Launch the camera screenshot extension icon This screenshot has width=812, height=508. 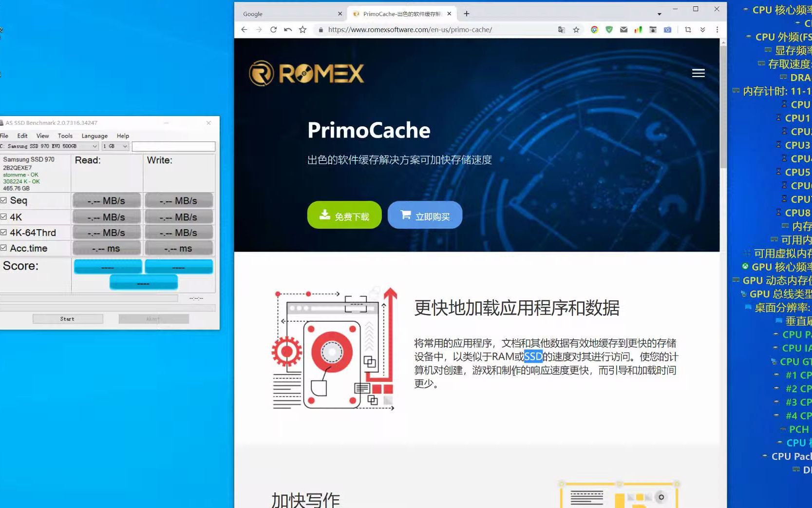668,30
